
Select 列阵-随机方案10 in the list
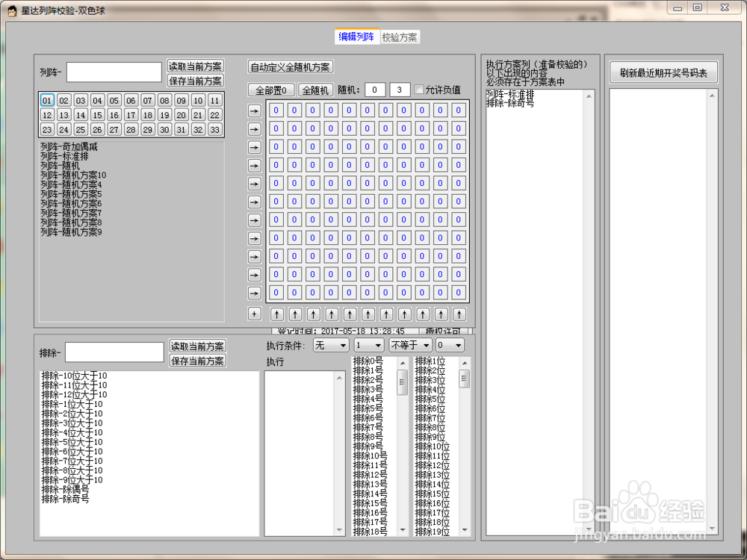click(73, 175)
